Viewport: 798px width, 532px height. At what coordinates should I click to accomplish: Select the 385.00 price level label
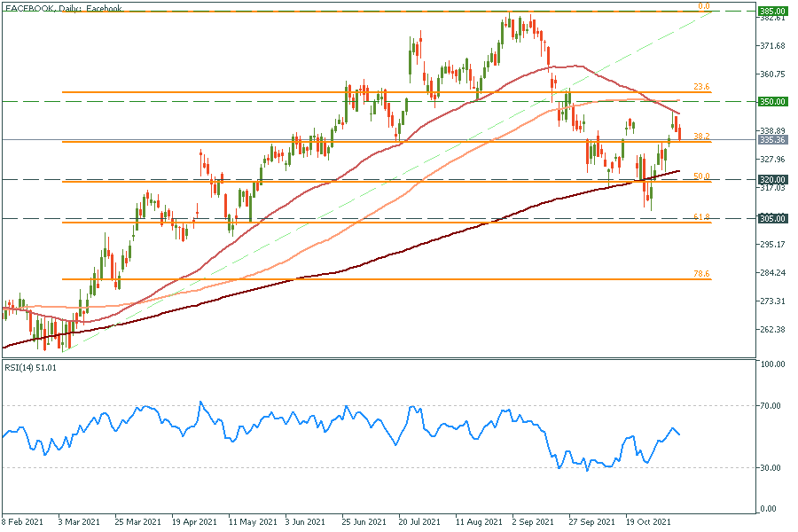[773, 12]
